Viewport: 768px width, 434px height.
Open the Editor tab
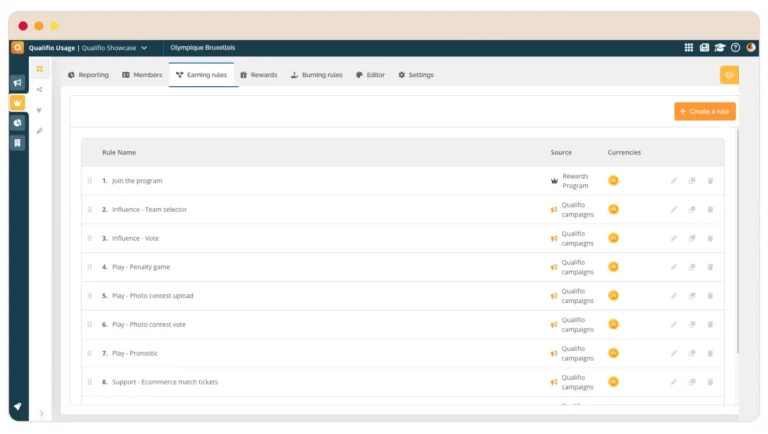[x=370, y=75]
